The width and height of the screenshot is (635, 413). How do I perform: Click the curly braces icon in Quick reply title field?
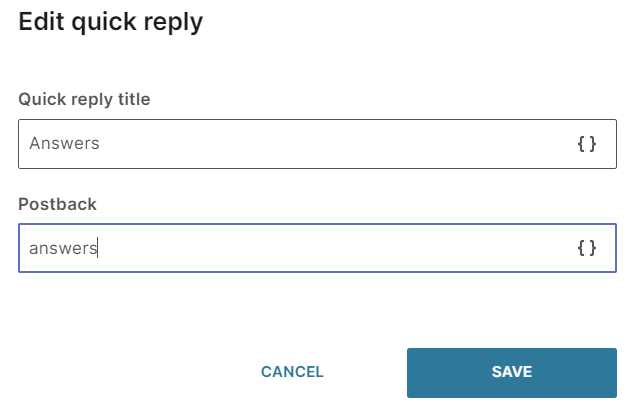(587, 144)
